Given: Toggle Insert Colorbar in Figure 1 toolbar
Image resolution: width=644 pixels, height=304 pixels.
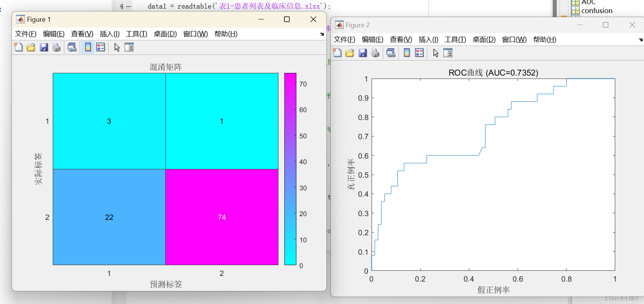Looking at the screenshot, I should (x=88, y=47).
